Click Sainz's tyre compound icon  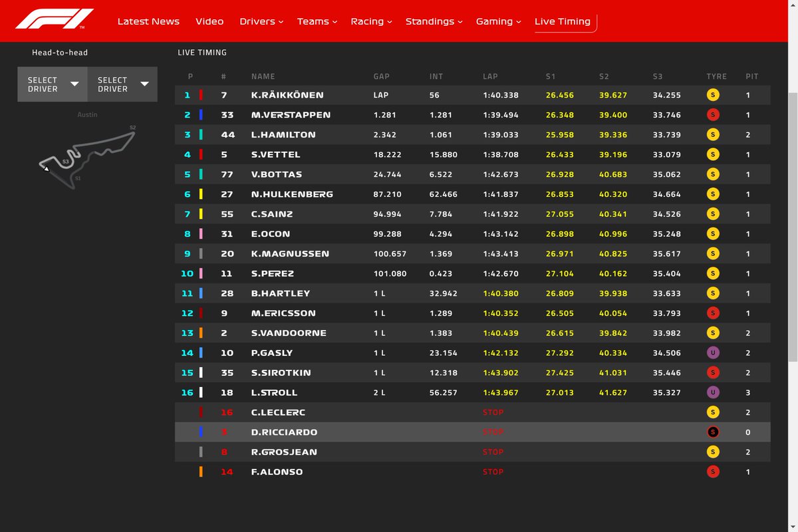pyautogui.click(x=713, y=214)
